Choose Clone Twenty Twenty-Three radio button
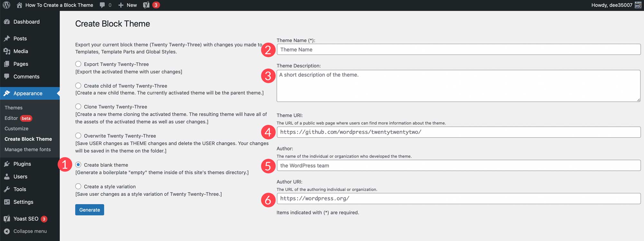 pyautogui.click(x=78, y=107)
